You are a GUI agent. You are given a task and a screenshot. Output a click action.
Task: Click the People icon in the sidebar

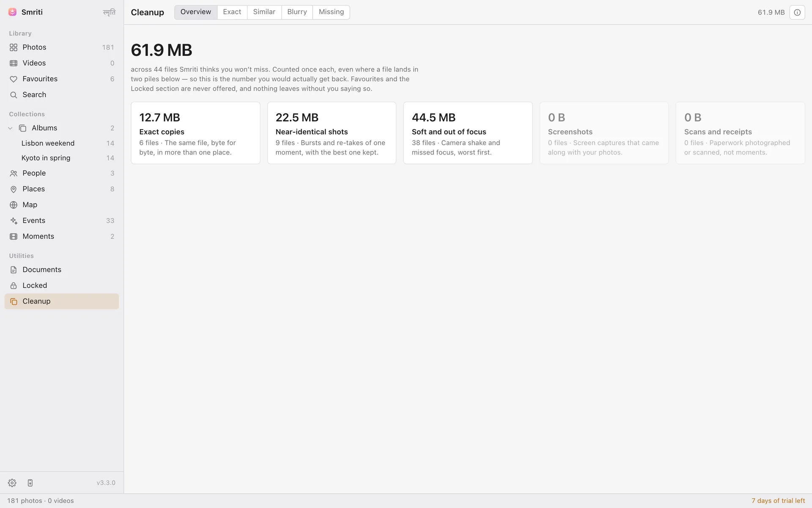click(14, 174)
